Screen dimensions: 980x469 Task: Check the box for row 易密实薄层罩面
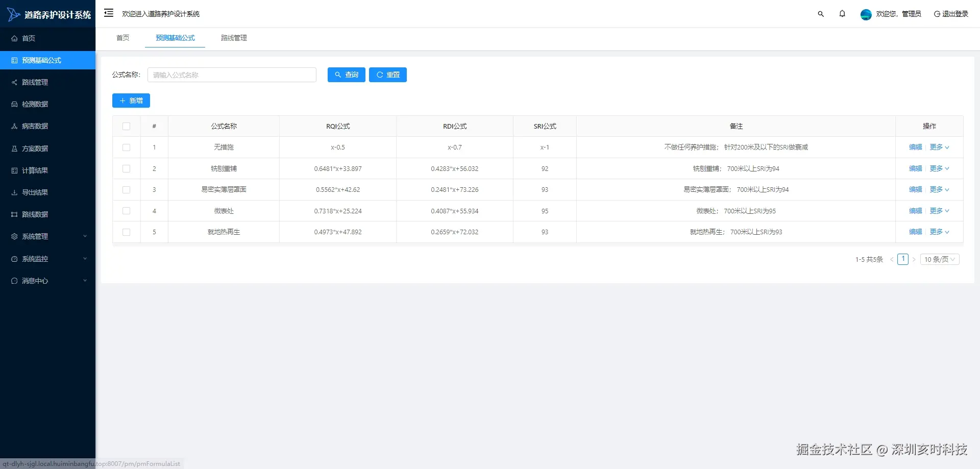[127, 190]
